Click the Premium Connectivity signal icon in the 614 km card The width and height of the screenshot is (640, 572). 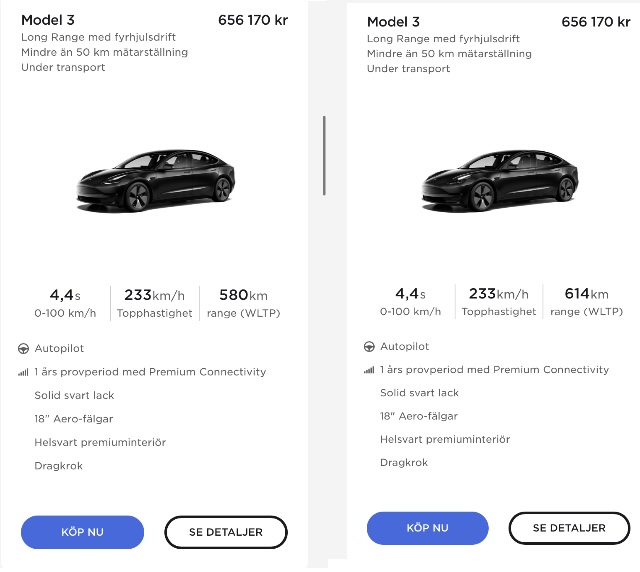coord(369,370)
